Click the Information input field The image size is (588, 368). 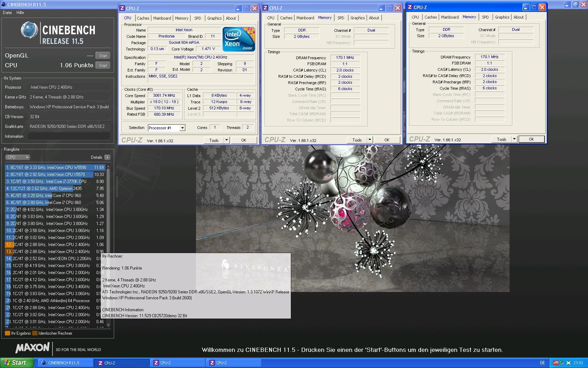pos(69,136)
